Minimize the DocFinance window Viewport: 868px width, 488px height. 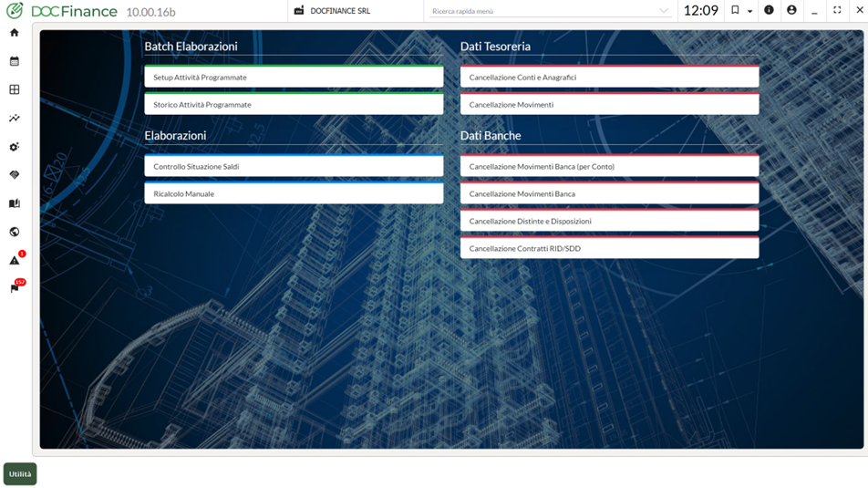(x=814, y=11)
